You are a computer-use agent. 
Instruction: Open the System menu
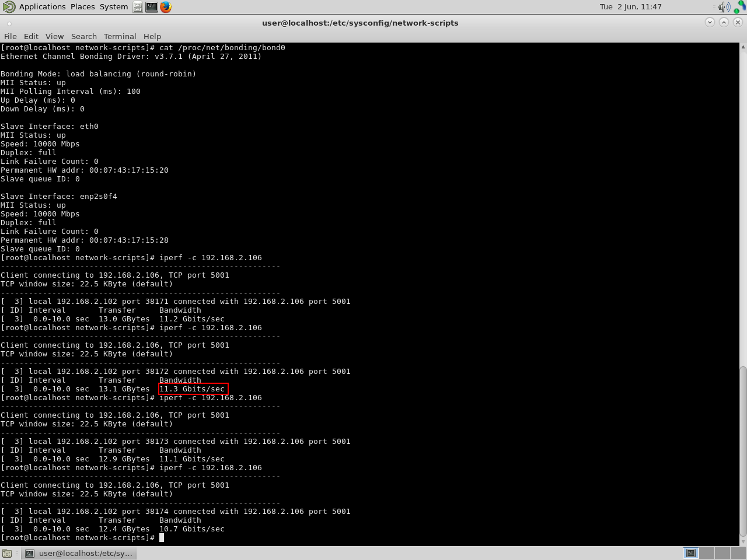click(114, 7)
